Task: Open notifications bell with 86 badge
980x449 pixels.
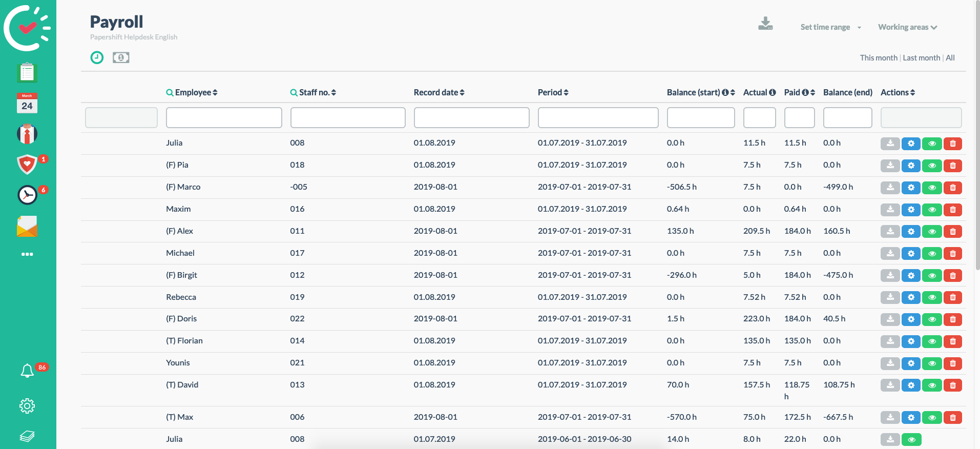Action: [27, 370]
